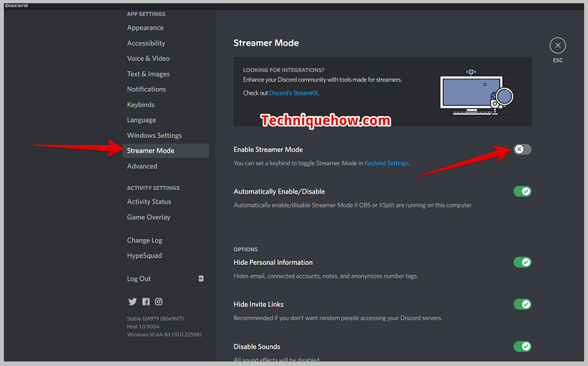Open HypeSquad page

click(x=144, y=255)
